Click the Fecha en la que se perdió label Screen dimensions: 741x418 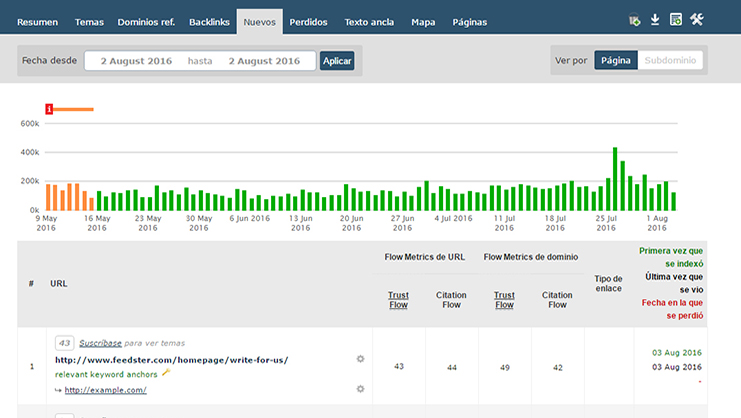[672, 309]
